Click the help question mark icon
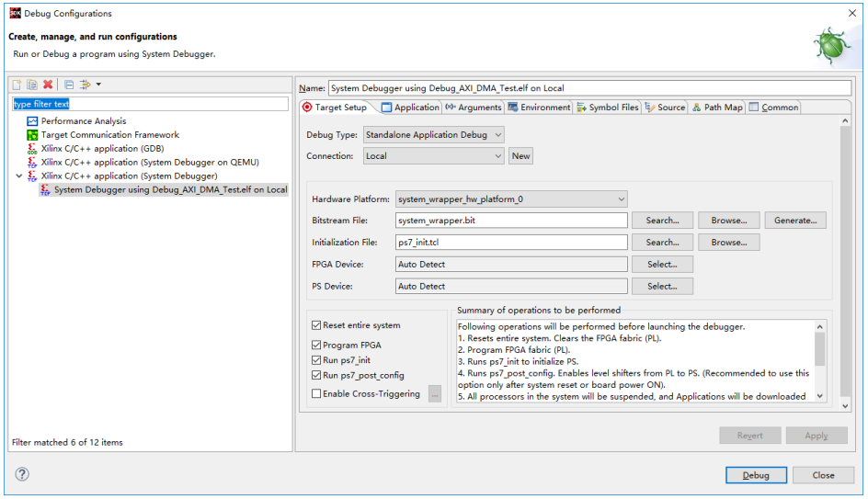This screenshot has width=868, height=499. pyautogui.click(x=22, y=474)
